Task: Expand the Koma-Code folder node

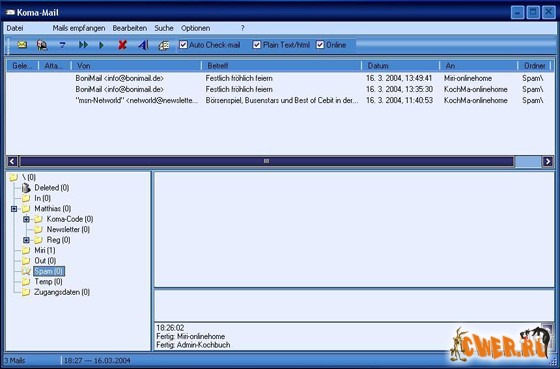Action: coord(26,219)
